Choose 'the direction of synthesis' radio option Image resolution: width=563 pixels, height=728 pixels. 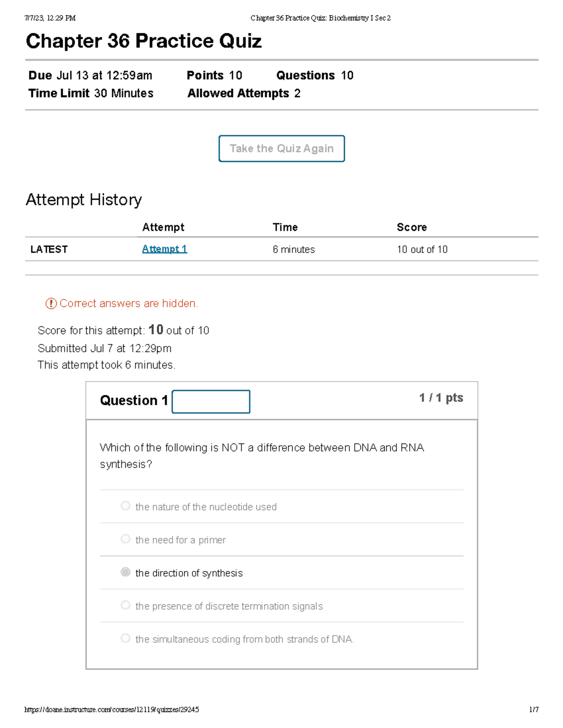(125, 572)
